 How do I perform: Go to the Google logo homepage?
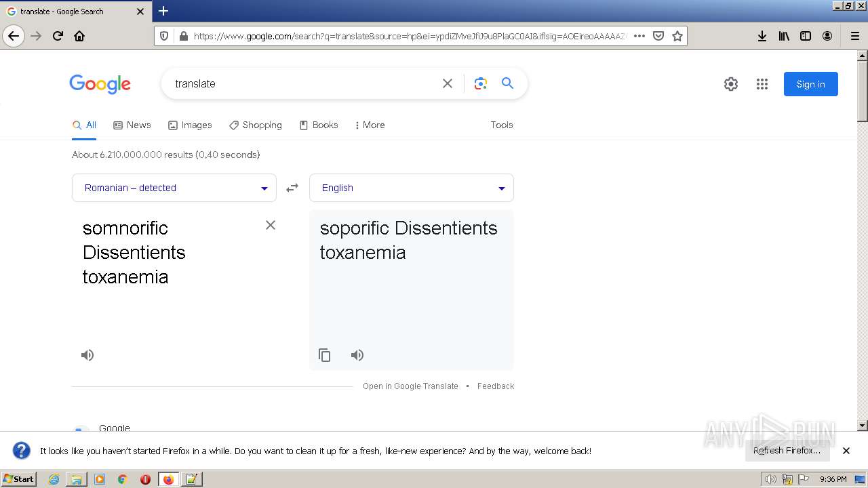100,84
